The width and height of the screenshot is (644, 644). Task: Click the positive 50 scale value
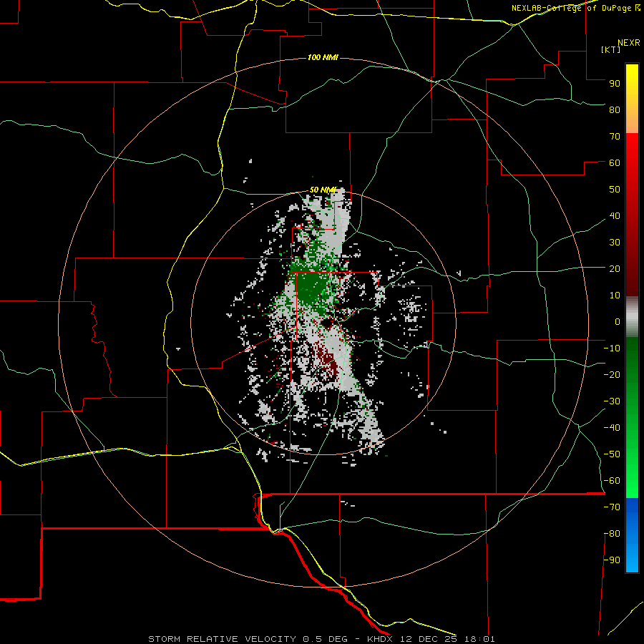615,190
